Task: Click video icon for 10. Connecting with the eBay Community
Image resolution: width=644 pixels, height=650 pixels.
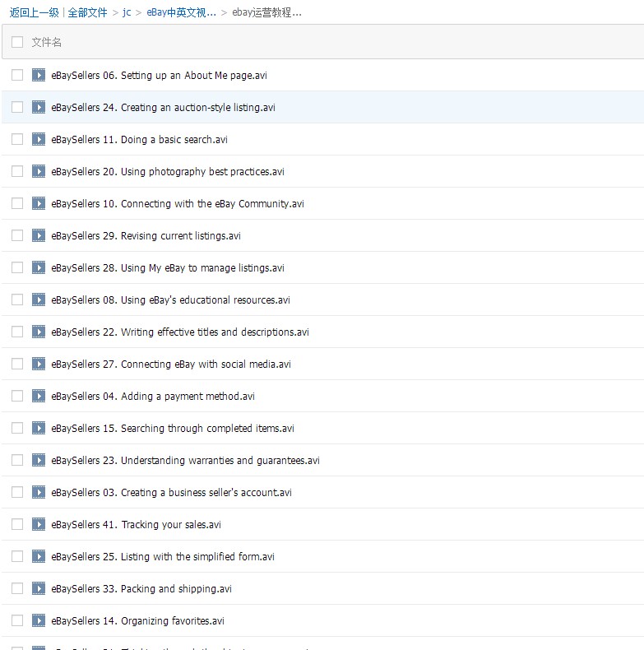Action: [39, 203]
